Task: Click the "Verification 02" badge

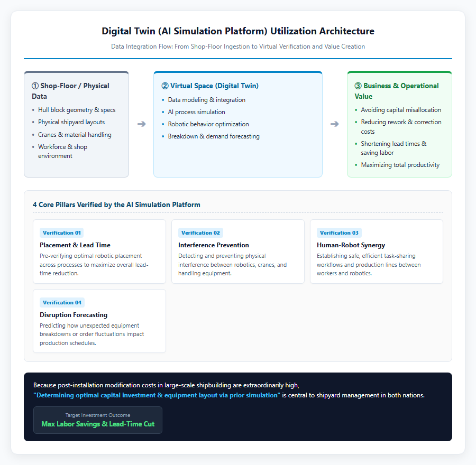Action: 200,233
